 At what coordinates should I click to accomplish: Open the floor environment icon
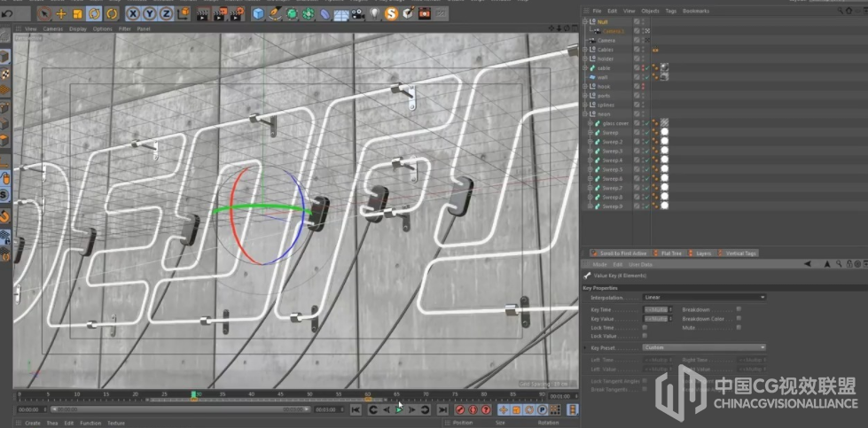pyautogui.click(x=341, y=14)
